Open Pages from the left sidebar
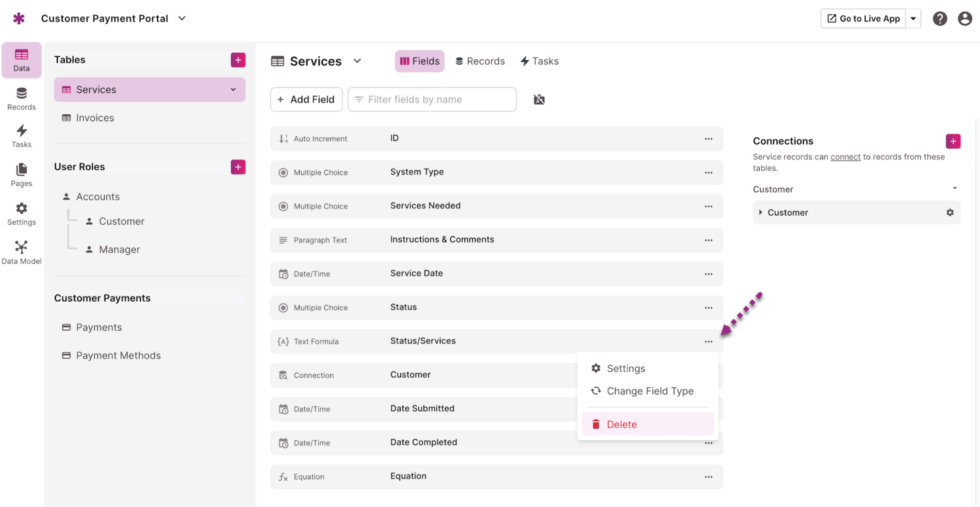 pos(21,174)
